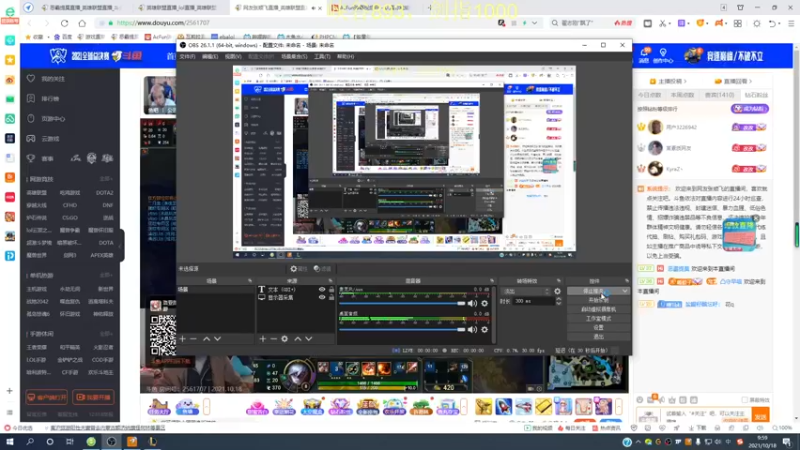The image size is (800, 450).
Task: Open the Edit menu in OBS
Action: 210,57
